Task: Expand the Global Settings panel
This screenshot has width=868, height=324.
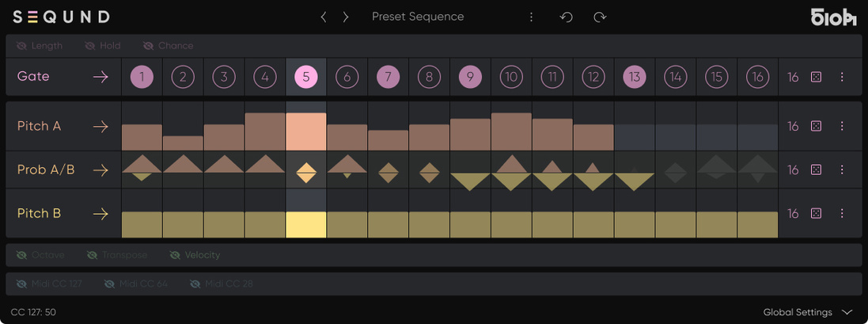Action: (807, 312)
